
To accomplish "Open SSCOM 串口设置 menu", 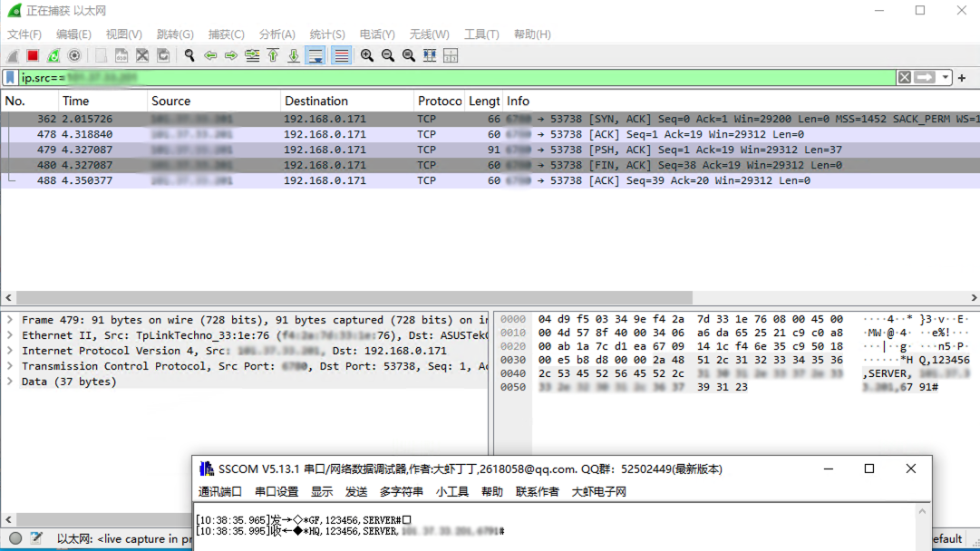I will pos(277,492).
